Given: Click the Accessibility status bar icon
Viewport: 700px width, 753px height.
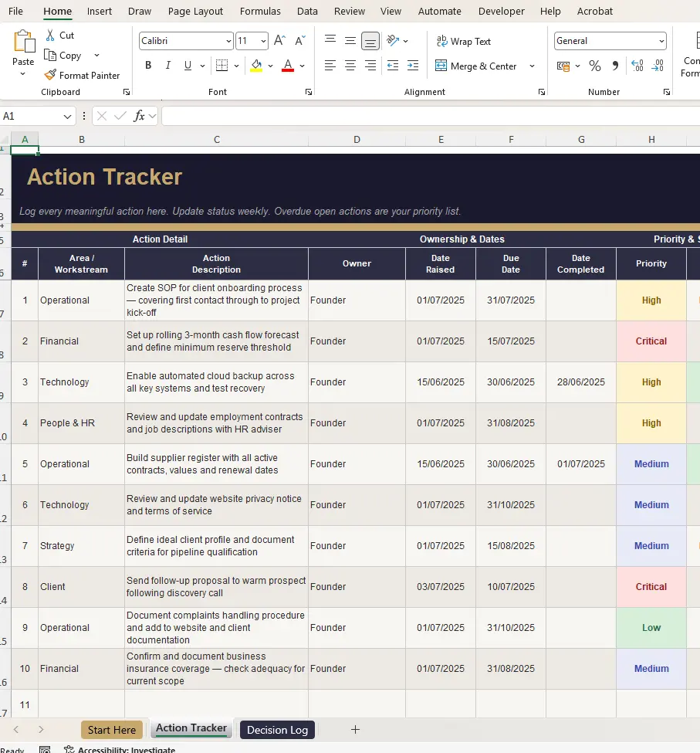Looking at the screenshot, I should pyautogui.click(x=69, y=749).
